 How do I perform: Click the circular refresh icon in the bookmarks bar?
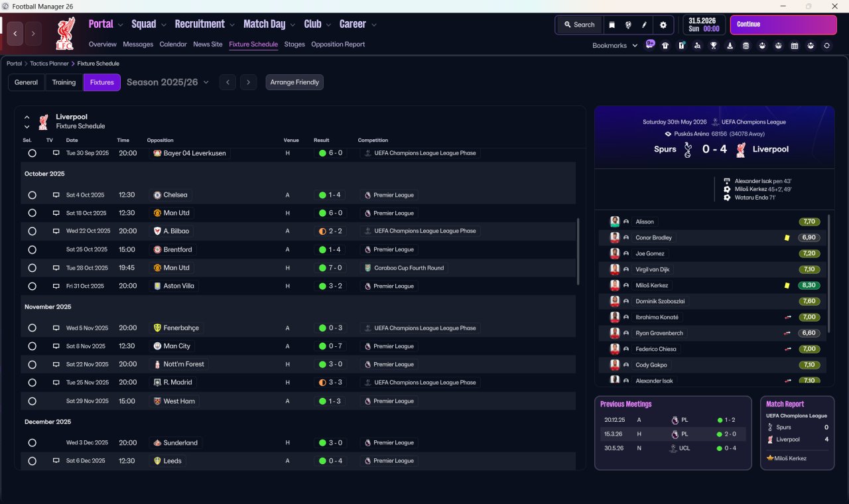tap(826, 46)
